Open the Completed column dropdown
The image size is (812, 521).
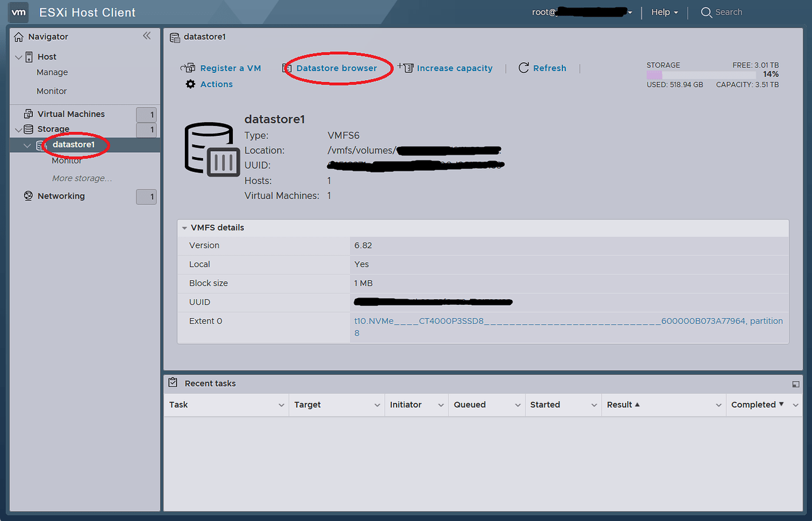(x=796, y=405)
